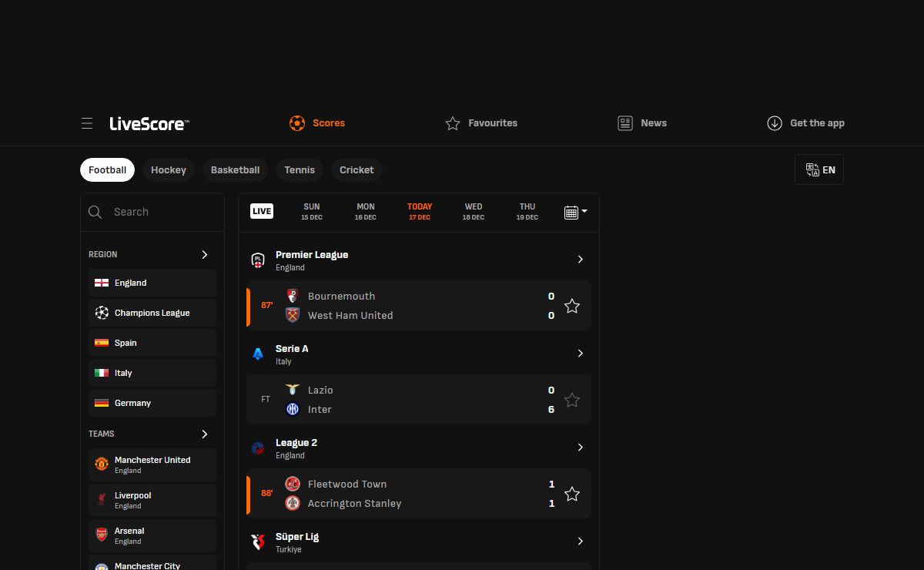924x570 pixels.
Task: Open League 2 competition header
Action: click(x=419, y=448)
